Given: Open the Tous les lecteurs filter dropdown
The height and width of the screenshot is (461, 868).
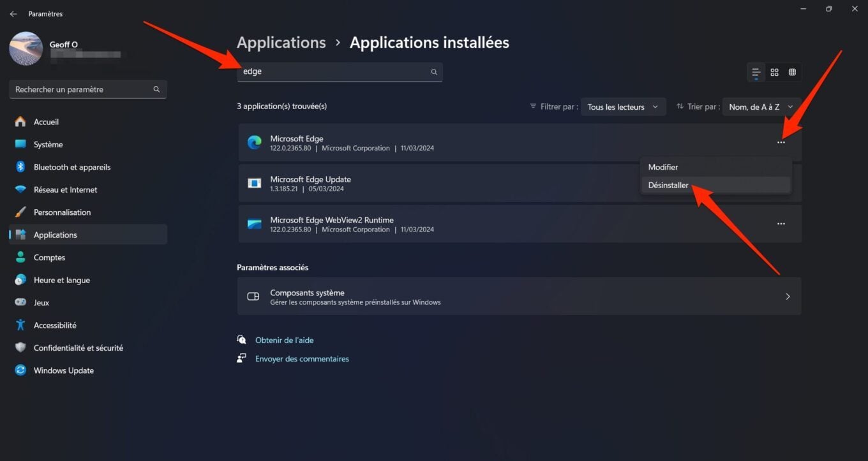Looking at the screenshot, I should pos(623,107).
